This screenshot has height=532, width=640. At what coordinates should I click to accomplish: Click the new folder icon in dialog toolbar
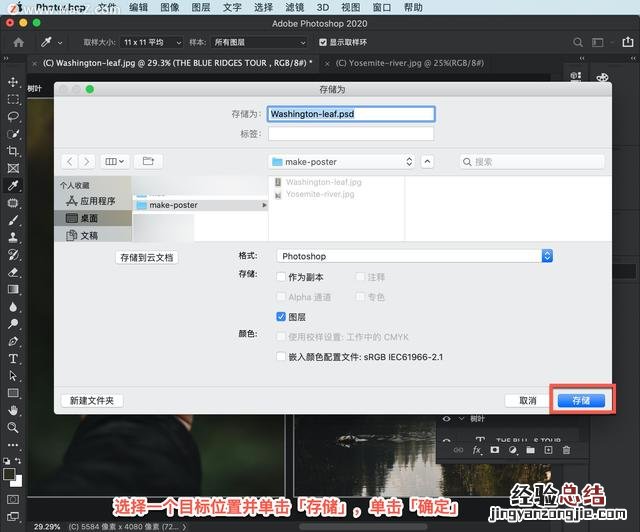point(147,161)
